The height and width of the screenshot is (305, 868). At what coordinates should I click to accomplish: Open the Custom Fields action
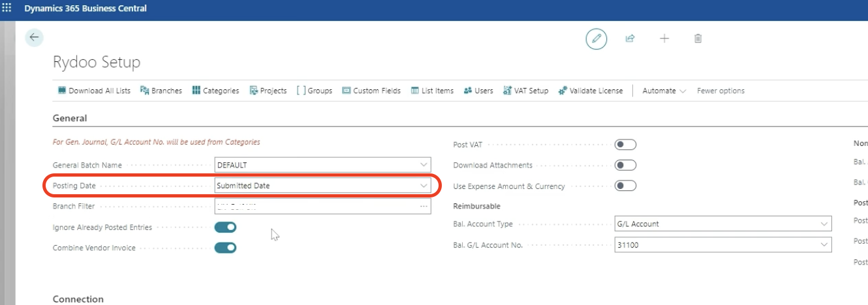click(x=371, y=91)
